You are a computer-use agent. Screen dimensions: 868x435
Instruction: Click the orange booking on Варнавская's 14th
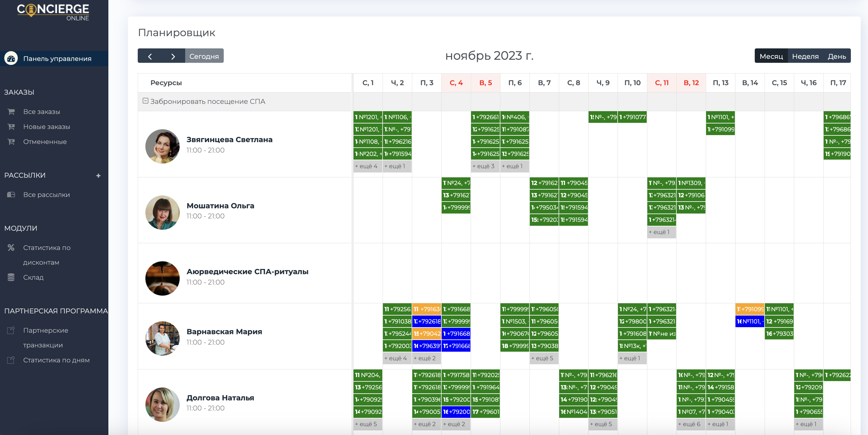click(x=750, y=309)
